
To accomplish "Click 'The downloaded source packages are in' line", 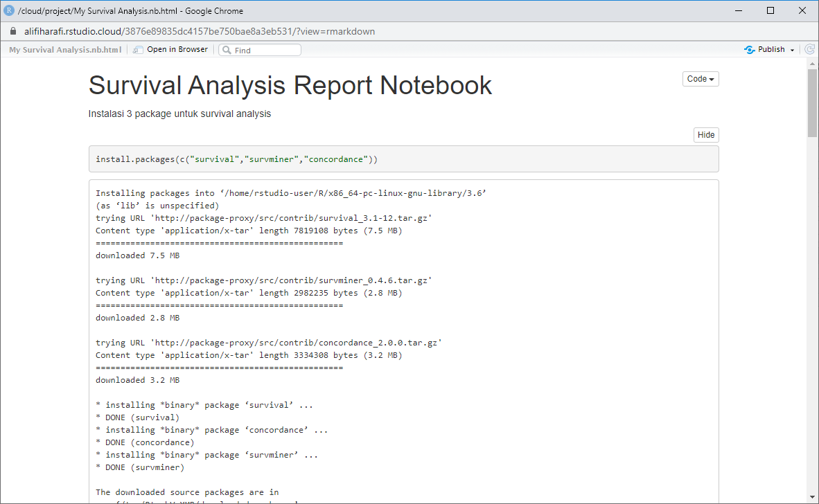I will (187, 492).
